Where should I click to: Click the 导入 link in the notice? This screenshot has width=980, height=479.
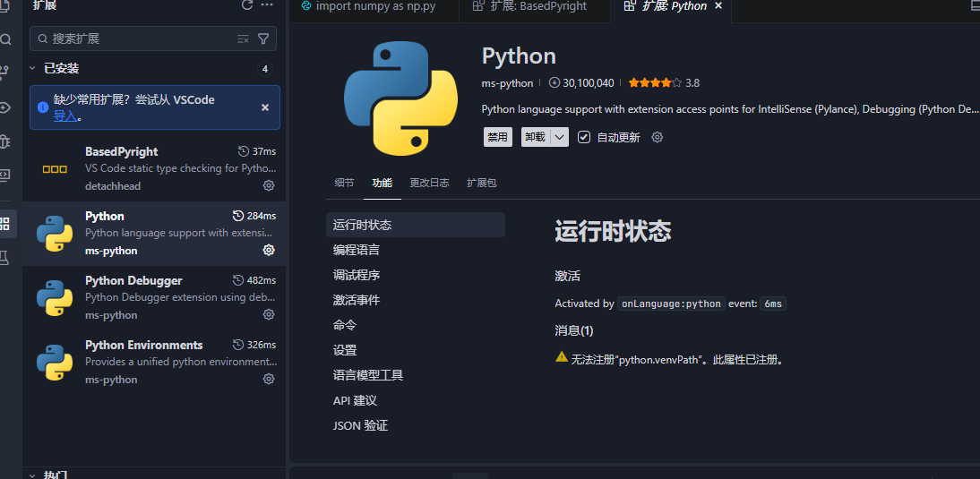pos(64,115)
